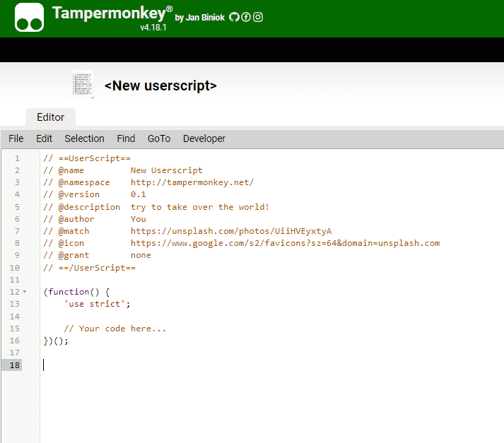Click the userscript thumbnail beside the title
The image size is (504, 443).
click(x=83, y=84)
